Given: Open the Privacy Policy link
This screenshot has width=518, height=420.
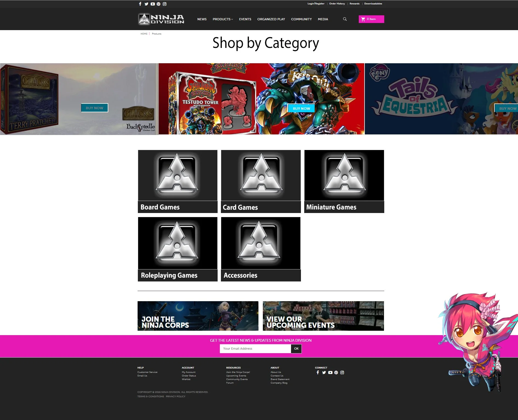Looking at the screenshot, I should 176,396.
